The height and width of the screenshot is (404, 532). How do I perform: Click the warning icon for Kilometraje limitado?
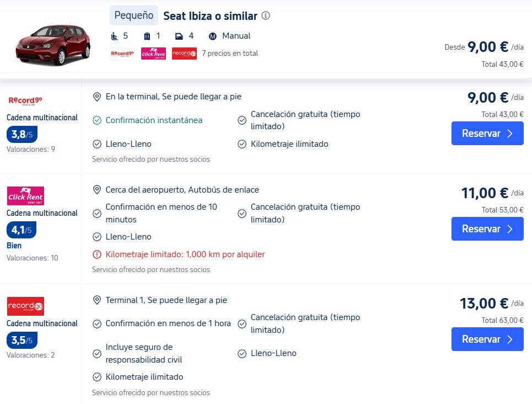point(97,254)
